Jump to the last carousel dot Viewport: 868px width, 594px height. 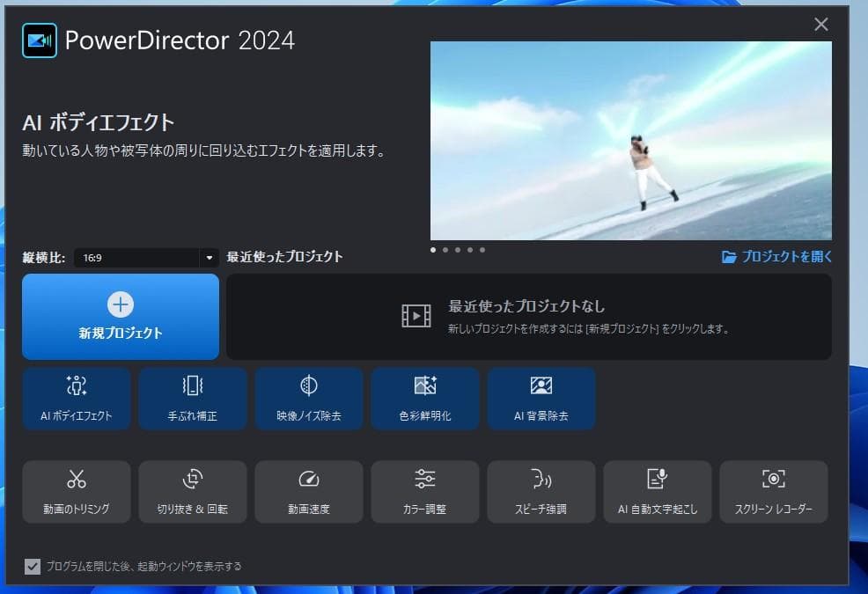click(482, 250)
